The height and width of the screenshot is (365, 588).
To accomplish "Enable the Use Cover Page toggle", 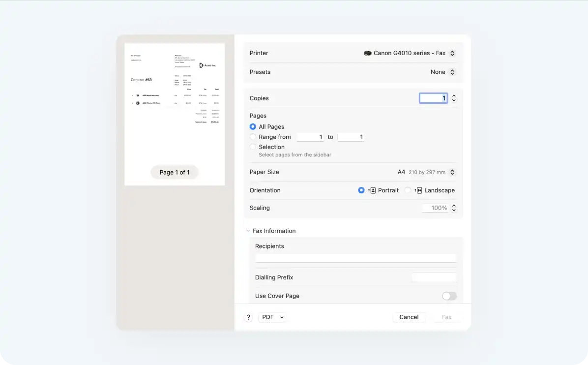I will pyautogui.click(x=449, y=296).
